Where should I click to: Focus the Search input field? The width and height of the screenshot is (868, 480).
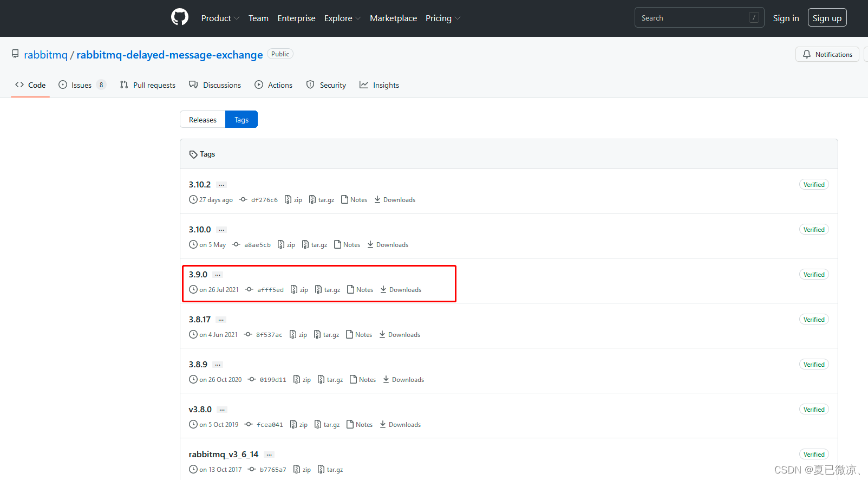699,17
